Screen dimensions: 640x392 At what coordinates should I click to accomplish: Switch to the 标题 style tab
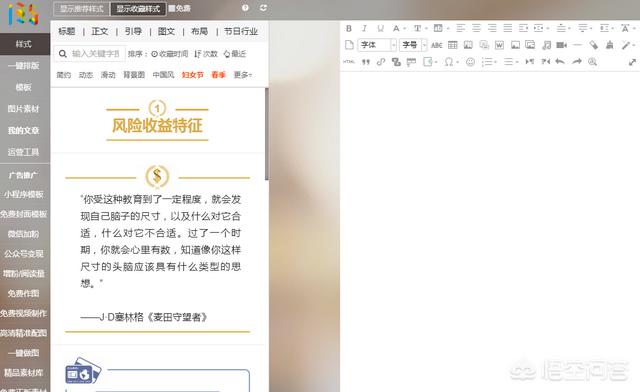click(67, 31)
